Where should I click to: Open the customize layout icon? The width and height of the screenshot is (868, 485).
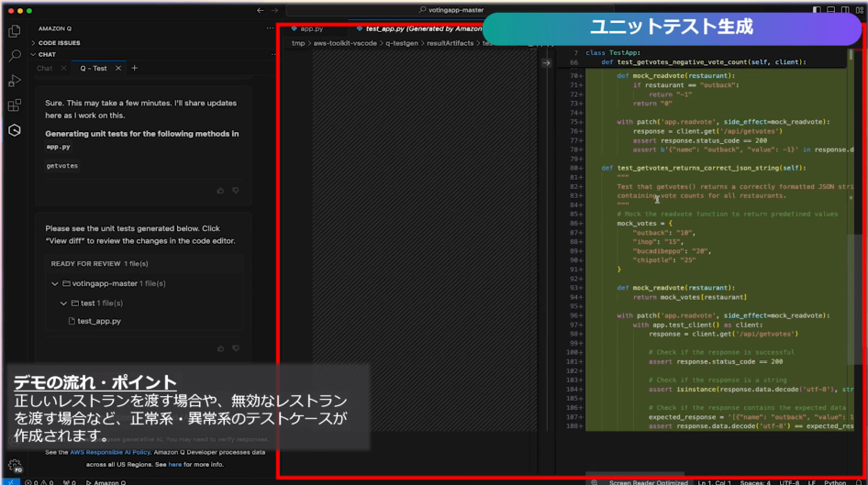[x=860, y=10]
